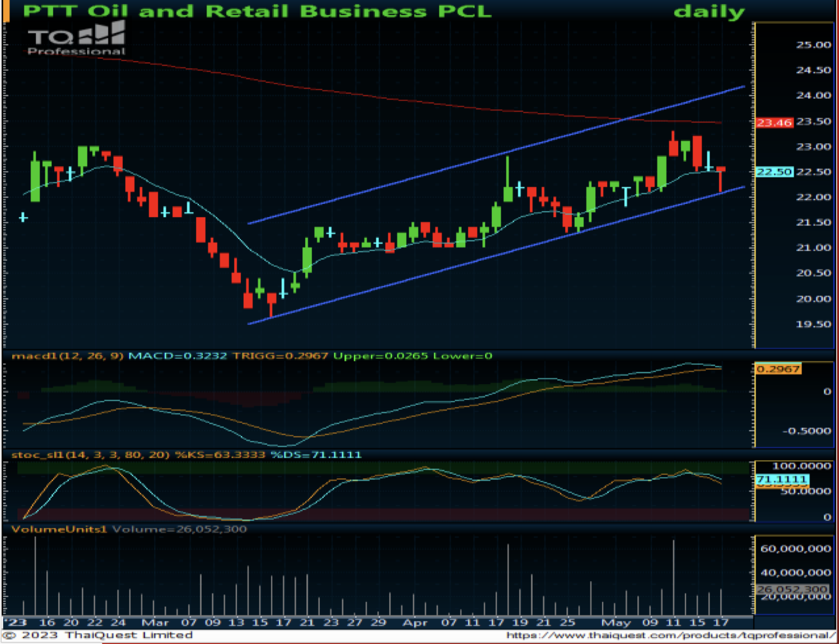Click the -0.5000 MACD axis label
The image size is (839, 644).
(x=807, y=431)
